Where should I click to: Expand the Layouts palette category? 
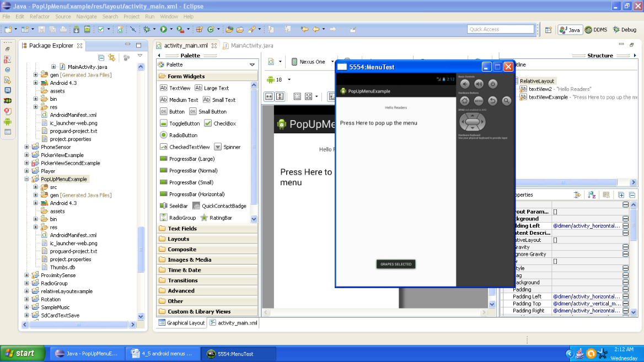(207, 239)
